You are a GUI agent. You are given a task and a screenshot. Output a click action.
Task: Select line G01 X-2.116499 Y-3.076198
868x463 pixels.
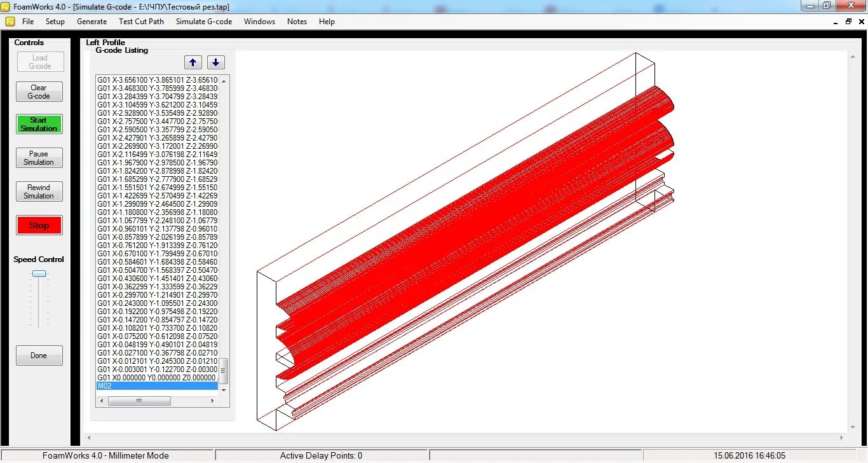(157, 154)
